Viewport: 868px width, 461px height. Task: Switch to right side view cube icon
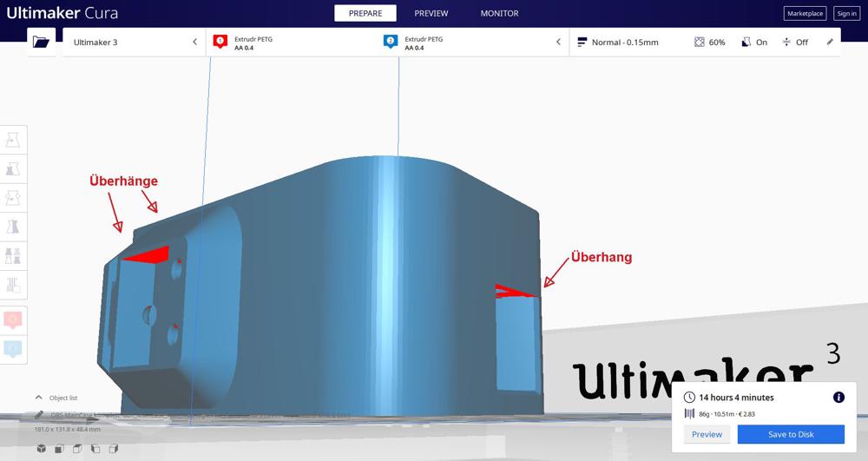(x=113, y=448)
